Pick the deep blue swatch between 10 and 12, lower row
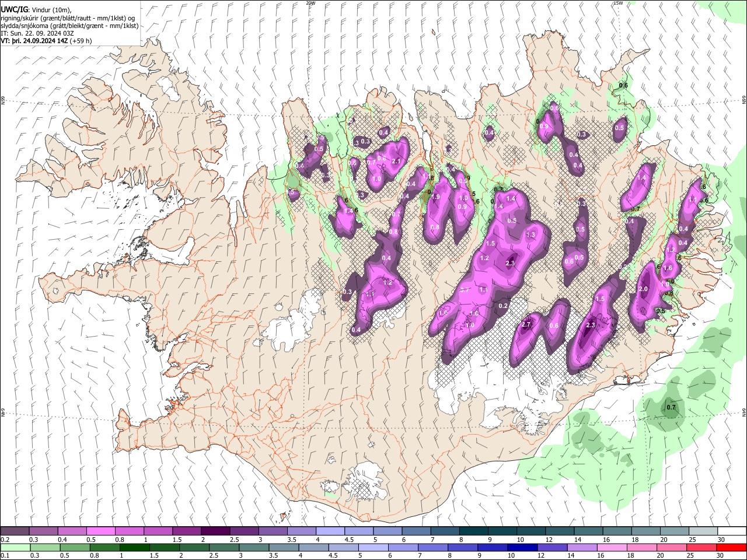 [522, 548]
